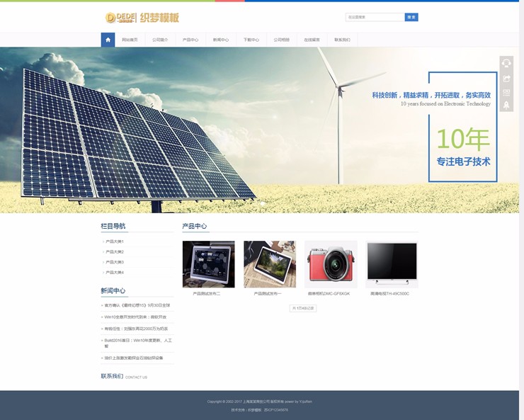Open the 联系我们 navigation menu item

click(342, 40)
